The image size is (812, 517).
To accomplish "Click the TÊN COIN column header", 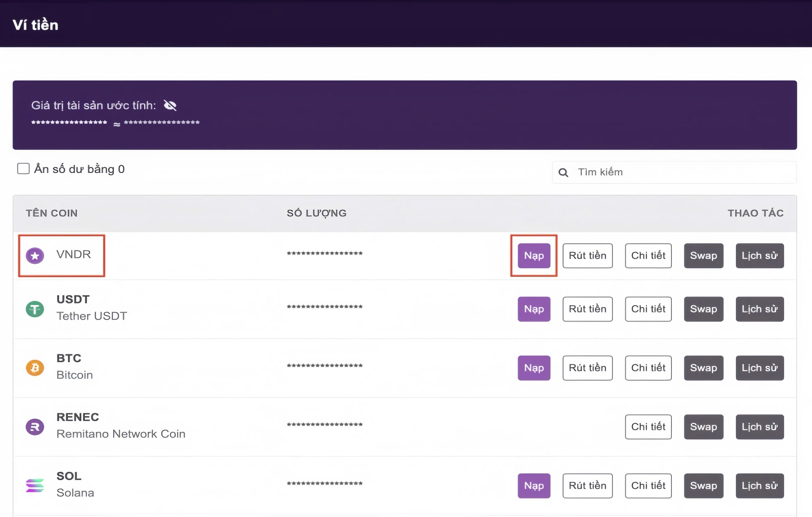I will [52, 213].
